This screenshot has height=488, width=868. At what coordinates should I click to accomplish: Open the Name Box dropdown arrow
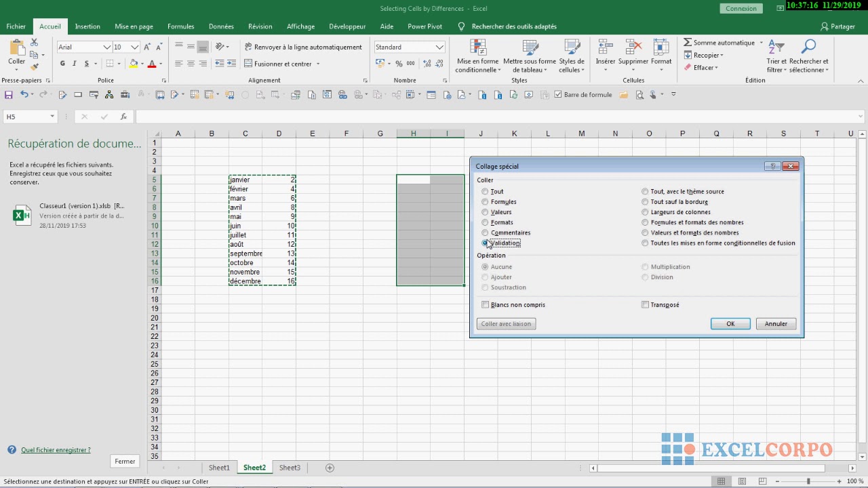pos(52,117)
